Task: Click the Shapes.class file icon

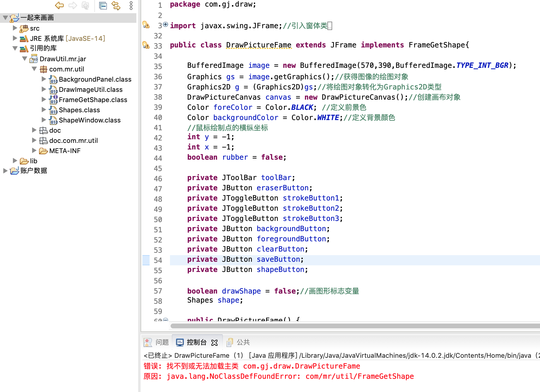Action: click(53, 110)
